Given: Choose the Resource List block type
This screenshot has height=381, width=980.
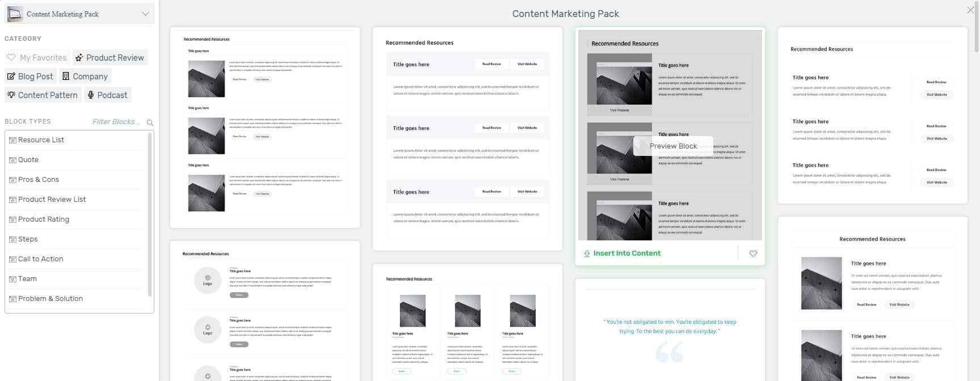Looking at the screenshot, I should [x=75, y=140].
